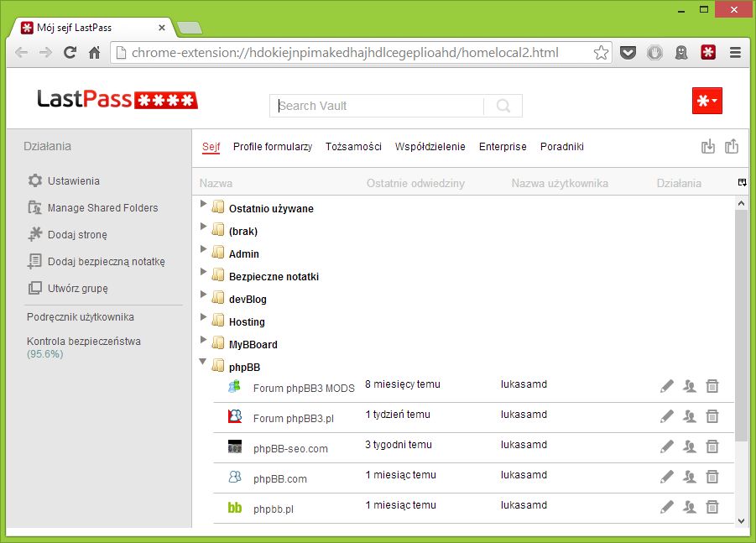Toggle column layout icon beside Działania
This screenshot has height=543, width=756.
742,182
